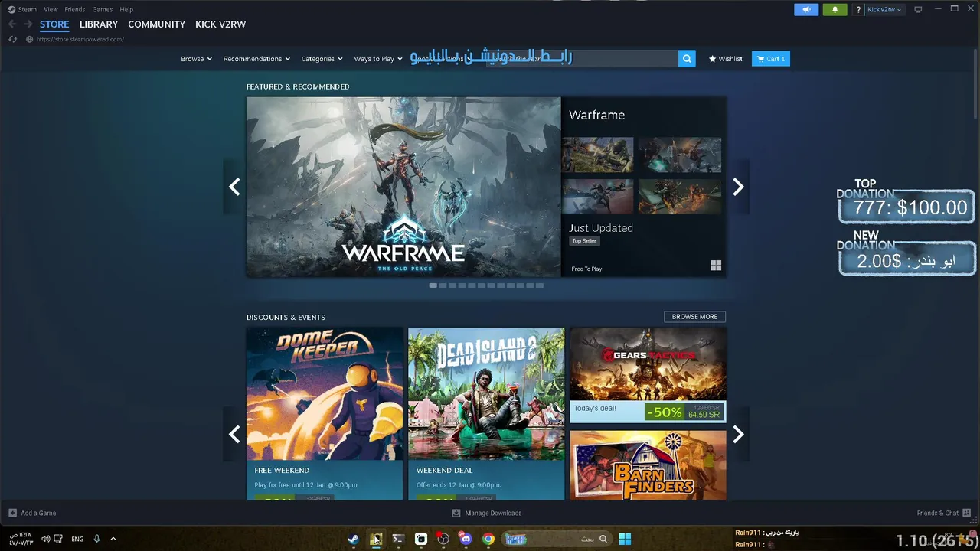
Task: Launch Google Chrome from taskbar
Action: coord(488,539)
